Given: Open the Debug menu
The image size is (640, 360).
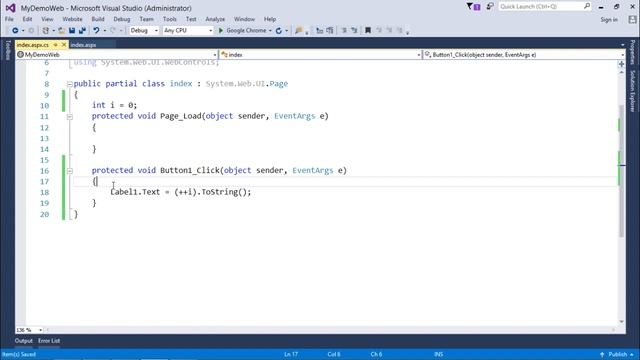Looking at the screenshot, I should click(x=122, y=19).
